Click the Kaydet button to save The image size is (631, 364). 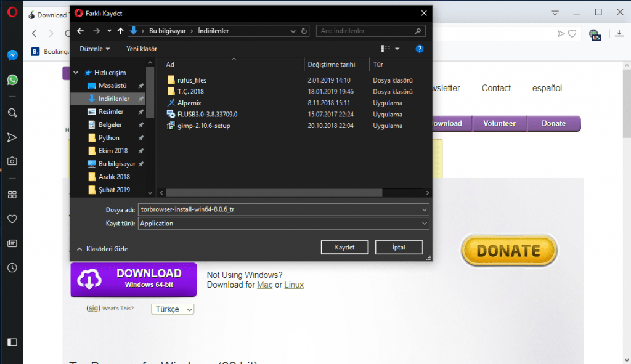344,247
